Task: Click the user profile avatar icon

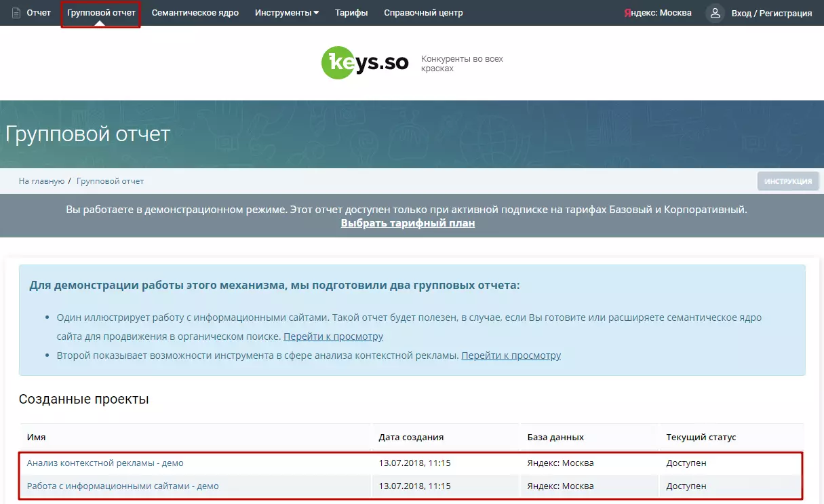Action: click(715, 13)
